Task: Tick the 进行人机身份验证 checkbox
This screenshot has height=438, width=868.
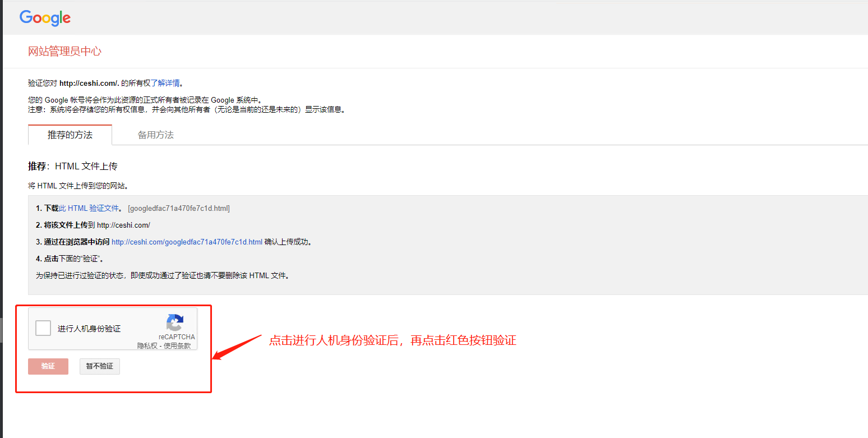Action: point(43,328)
